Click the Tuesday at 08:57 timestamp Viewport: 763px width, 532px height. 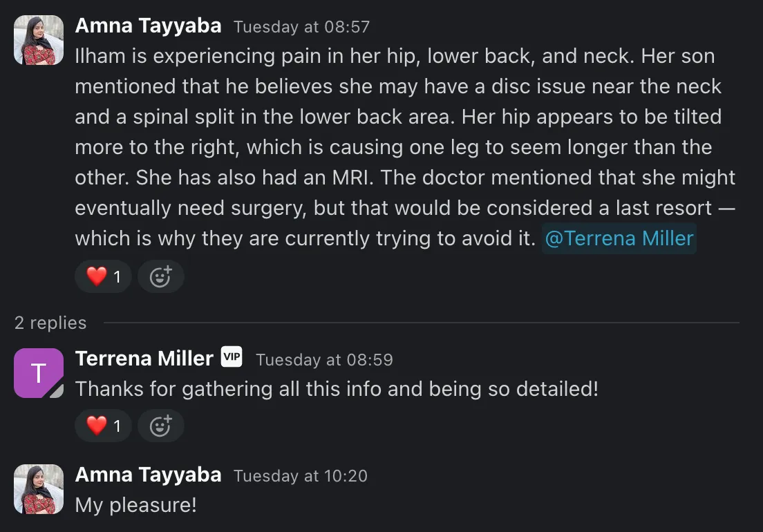coord(301,28)
